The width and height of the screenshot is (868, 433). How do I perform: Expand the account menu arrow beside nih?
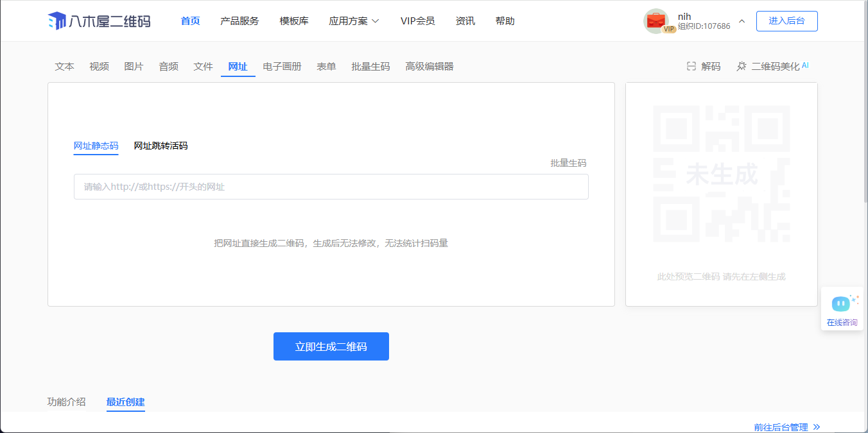pos(742,21)
